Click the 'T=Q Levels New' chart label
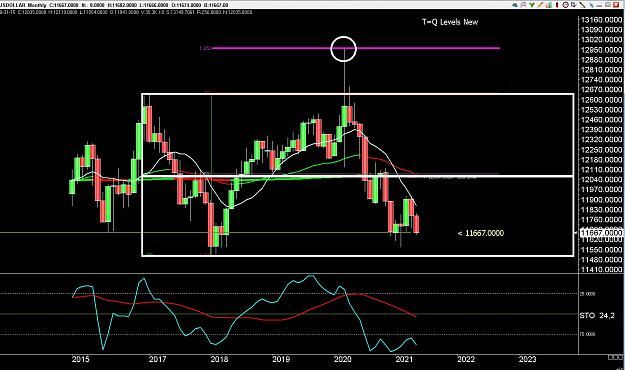Screen dimensions: 625x370 pos(450,22)
